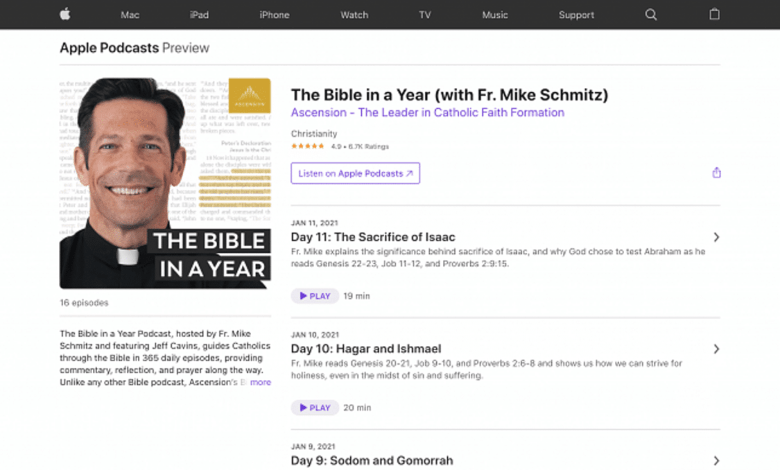This screenshot has height=470, width=780.
Task: Open the iPhone menu item
Action: coord(274,15)
